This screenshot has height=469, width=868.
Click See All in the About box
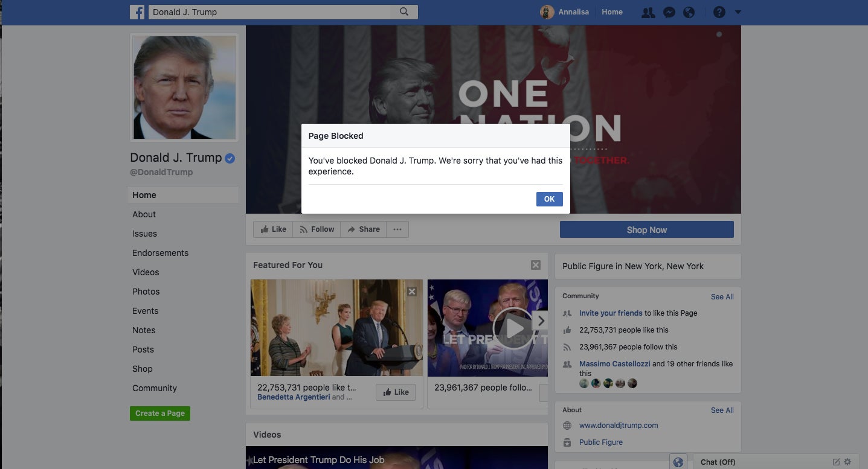(x=722, y=410)
